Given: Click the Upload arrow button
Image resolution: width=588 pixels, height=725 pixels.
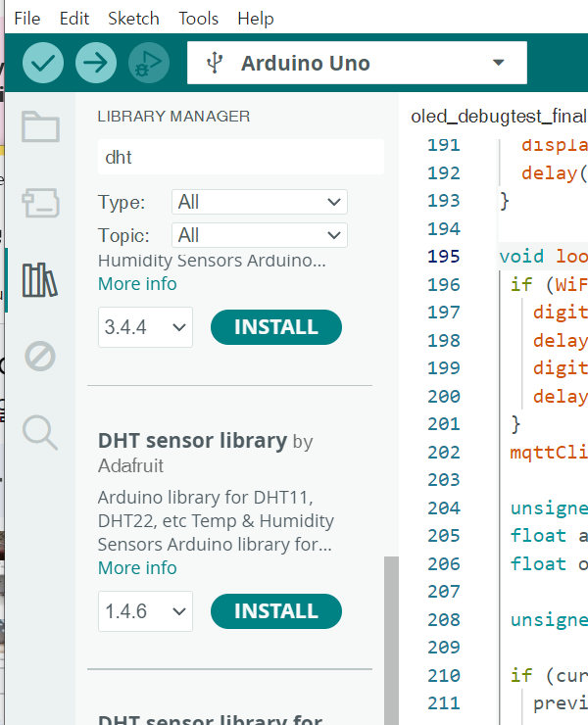Looking at the screenshot, I should 96,63.
